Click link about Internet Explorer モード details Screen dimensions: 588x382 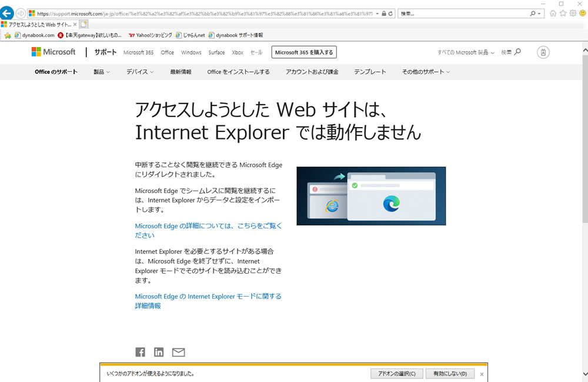pos(208,301)
